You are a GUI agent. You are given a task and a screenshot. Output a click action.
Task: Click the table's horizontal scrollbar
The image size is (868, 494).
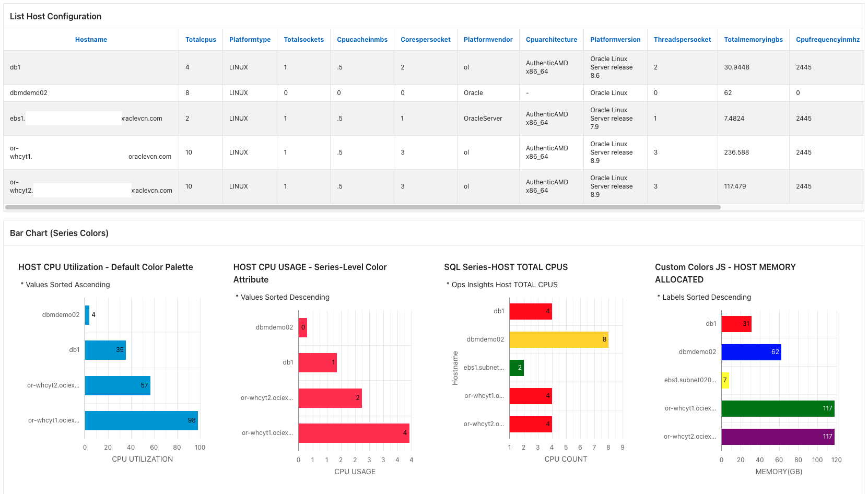[363, 207]
